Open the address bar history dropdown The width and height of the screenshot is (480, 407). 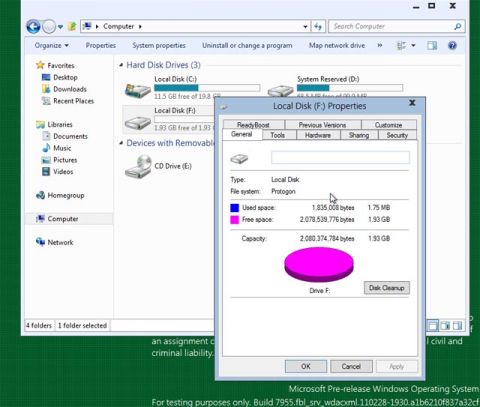(x=305, y=26)
